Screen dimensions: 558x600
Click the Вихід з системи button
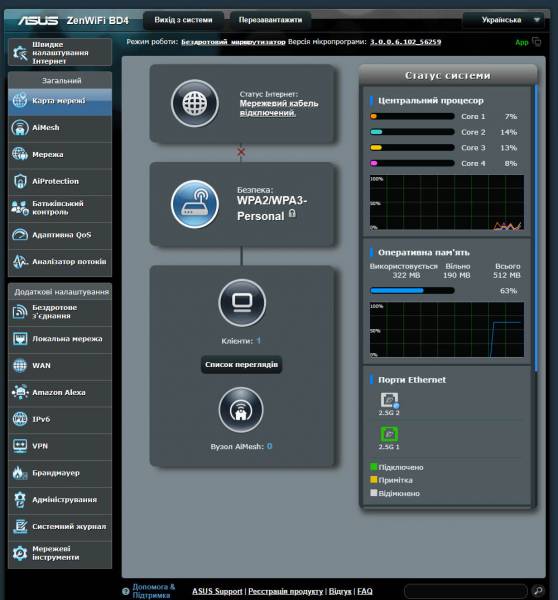pos(183,20)
